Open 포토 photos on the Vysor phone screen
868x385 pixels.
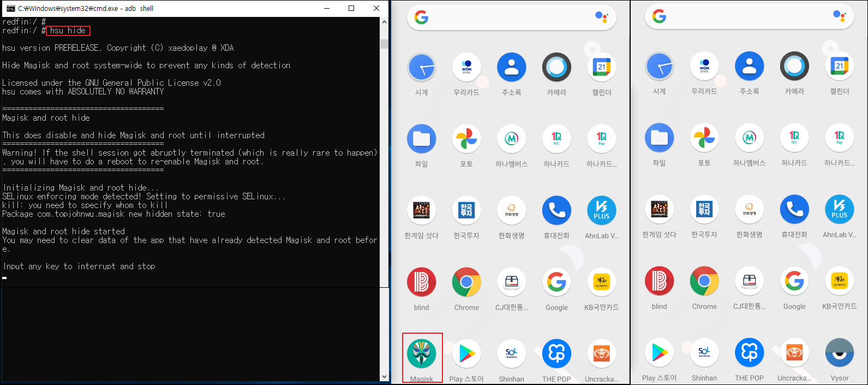click(x=704, y=138)
